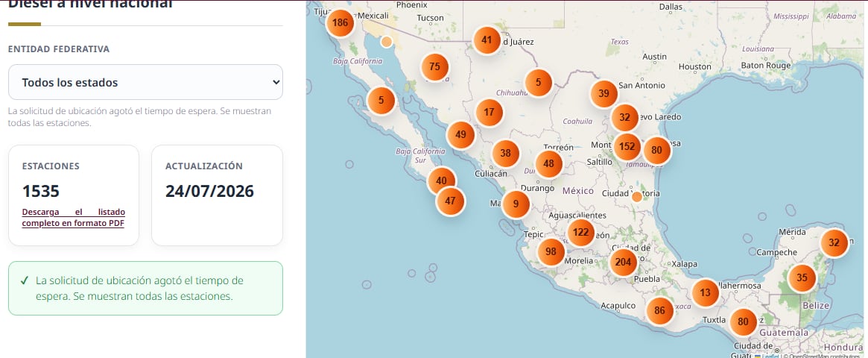Open the 98 cluster west of Morelia
Screen dimensions: 868x358
(x=551, y=251)
